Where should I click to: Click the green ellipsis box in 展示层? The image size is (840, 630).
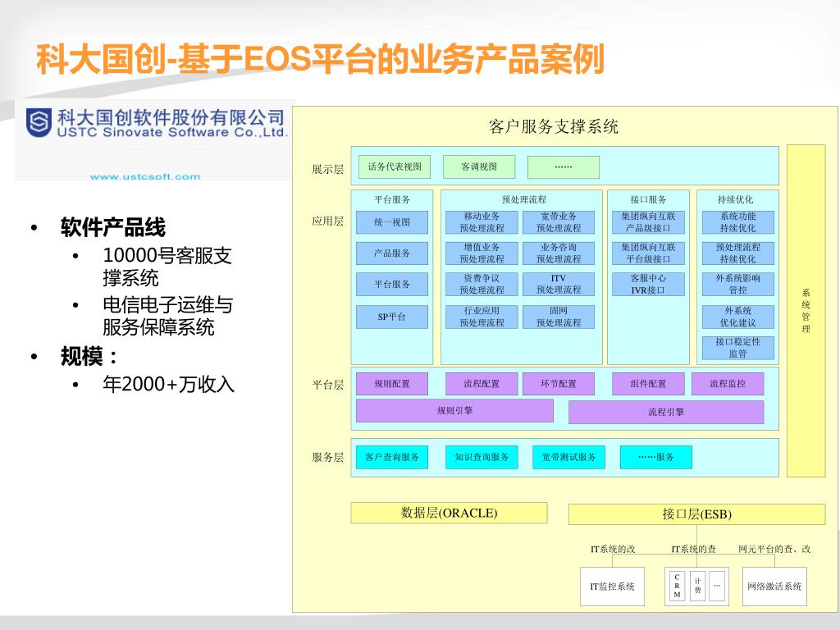tap(563, 167)
